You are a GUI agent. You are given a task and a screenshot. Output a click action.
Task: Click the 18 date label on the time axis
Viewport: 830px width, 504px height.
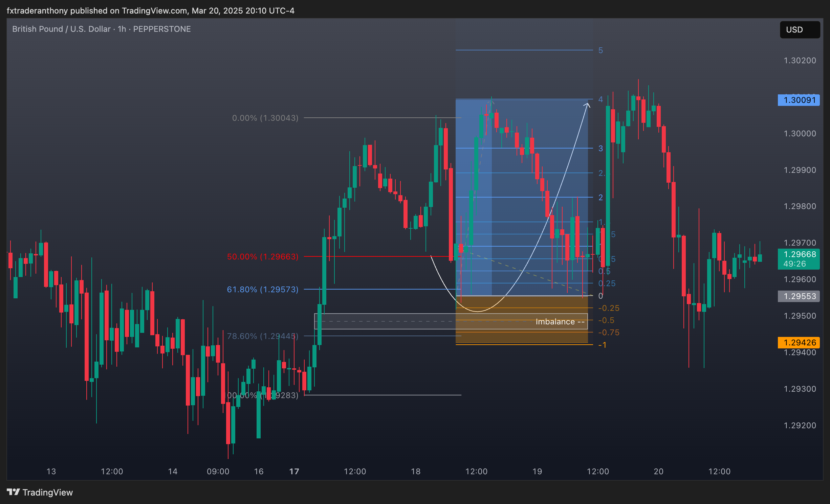pyautogui.click(x=416, y=472)
